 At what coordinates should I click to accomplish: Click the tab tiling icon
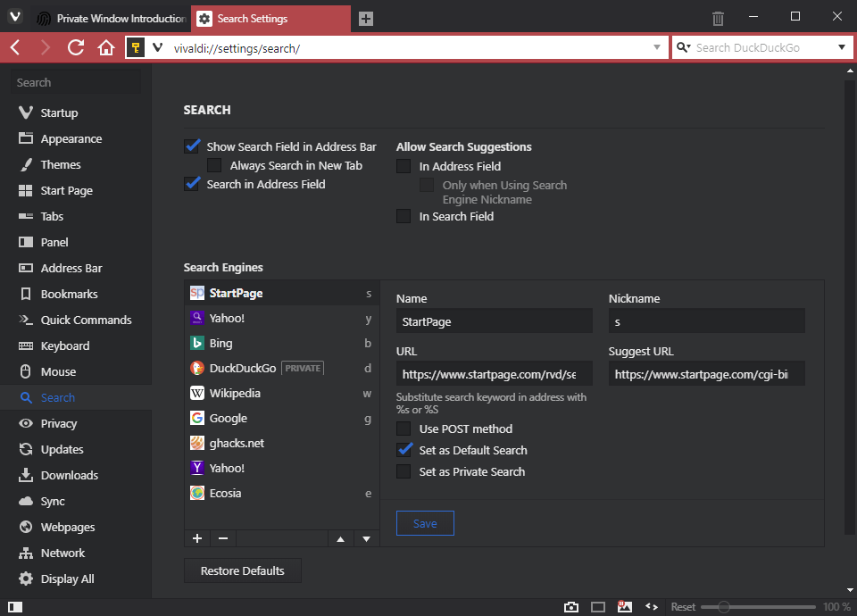[x=598, y=607]
